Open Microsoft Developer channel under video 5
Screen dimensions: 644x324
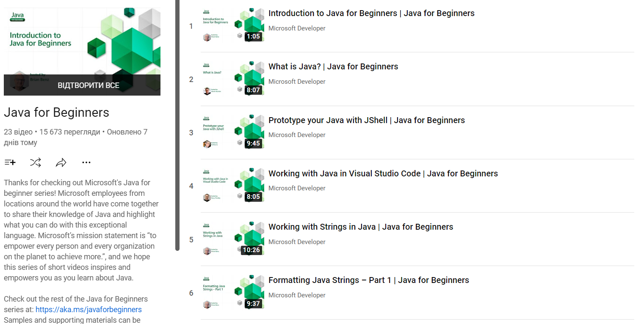coord(297,242)
